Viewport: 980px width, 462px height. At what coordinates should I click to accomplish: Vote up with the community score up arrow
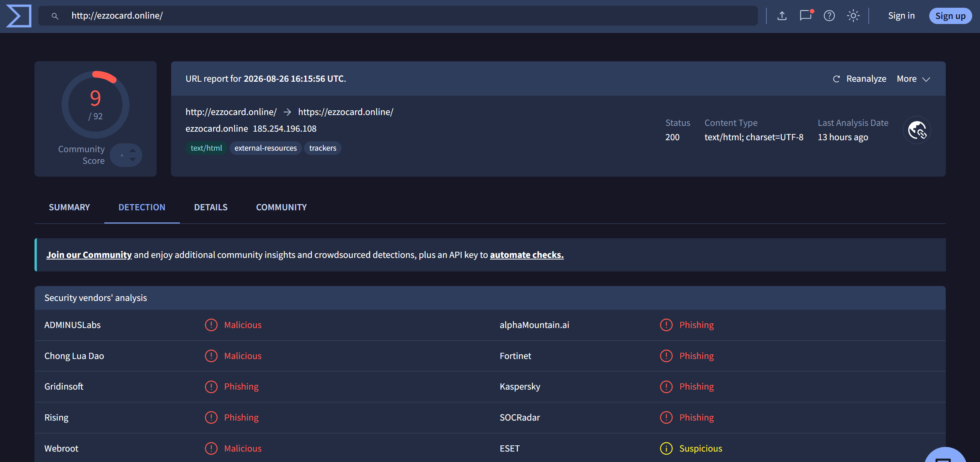[x=133, y=150]
